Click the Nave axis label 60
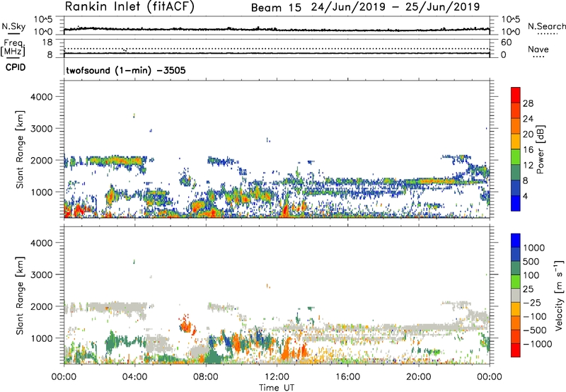The height and width of the screenshot is (392, 566). 507,42
